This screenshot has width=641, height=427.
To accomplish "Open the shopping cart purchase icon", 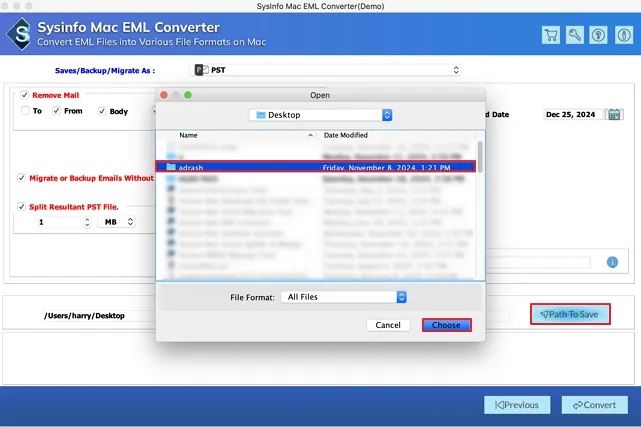I will [x=551, y=35].
